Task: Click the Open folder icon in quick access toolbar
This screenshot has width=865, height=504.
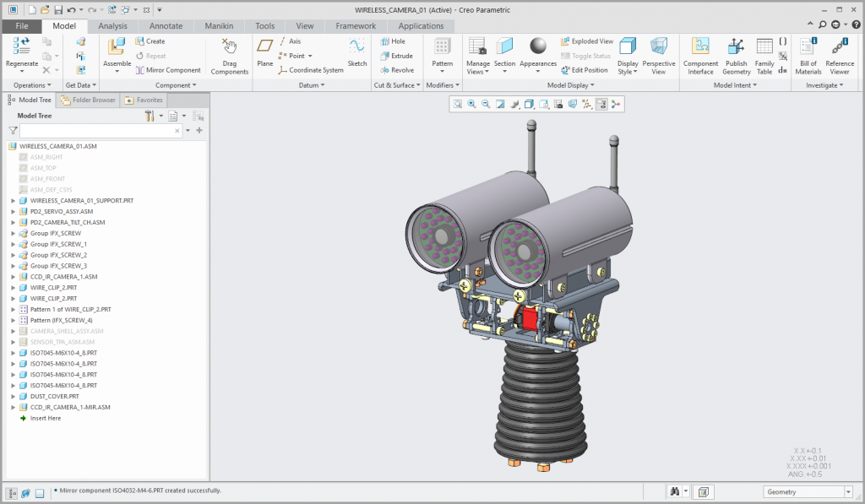Action: tap(46, 10)
